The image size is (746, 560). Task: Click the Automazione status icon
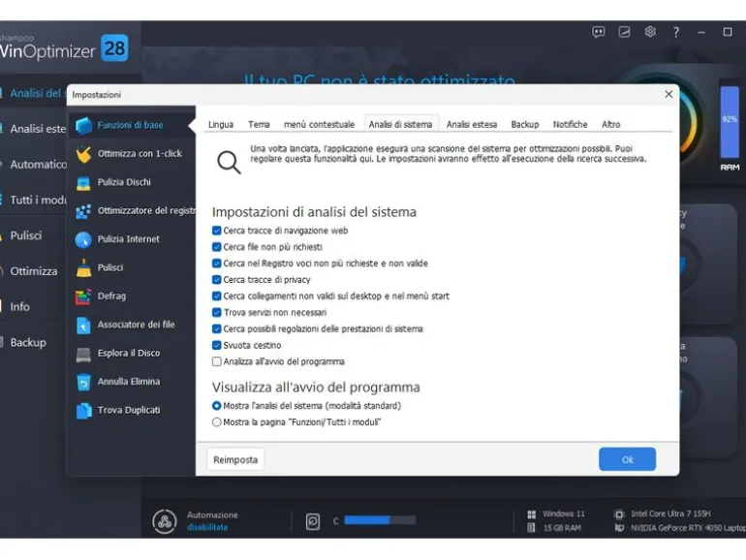165,521
